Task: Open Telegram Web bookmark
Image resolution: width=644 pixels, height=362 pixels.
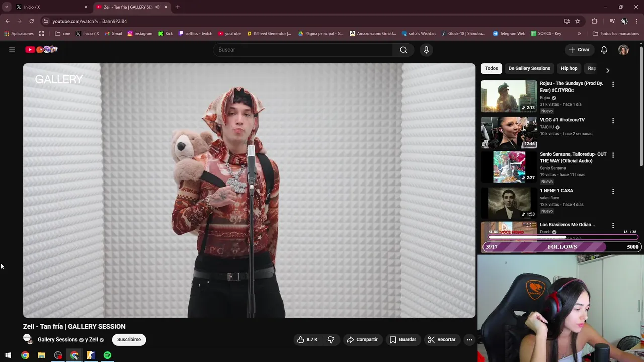Action: click(509, 34)
